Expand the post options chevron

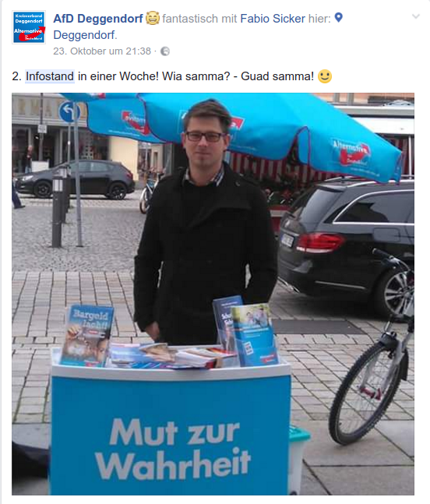[416, 16]
